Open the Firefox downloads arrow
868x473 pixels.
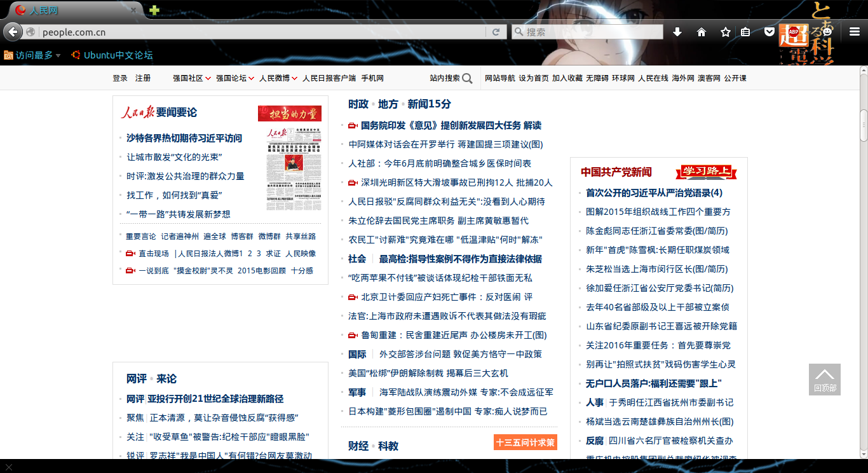677,32
